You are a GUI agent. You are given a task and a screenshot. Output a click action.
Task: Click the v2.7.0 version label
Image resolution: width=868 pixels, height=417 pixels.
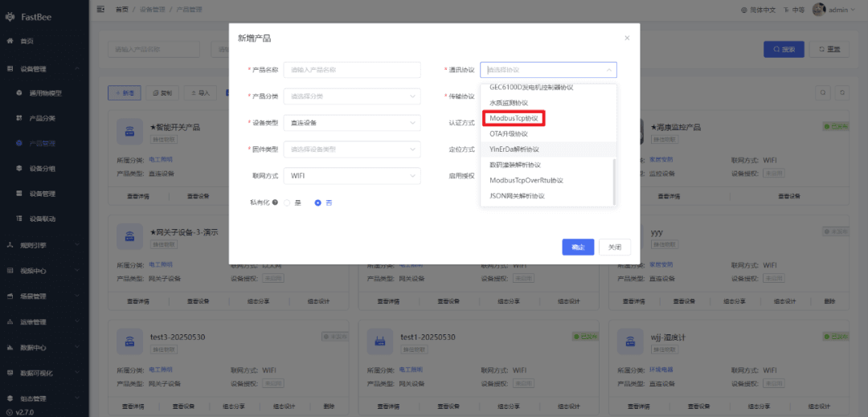[24, 412]
